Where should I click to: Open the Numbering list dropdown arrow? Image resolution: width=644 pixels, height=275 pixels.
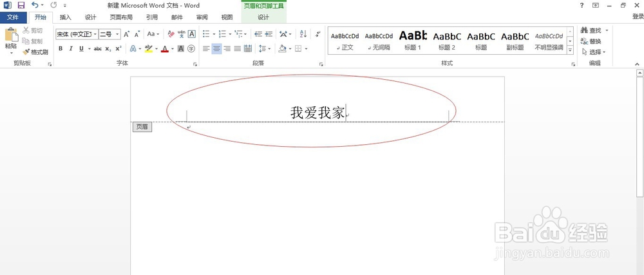click(x=230, y=34)
